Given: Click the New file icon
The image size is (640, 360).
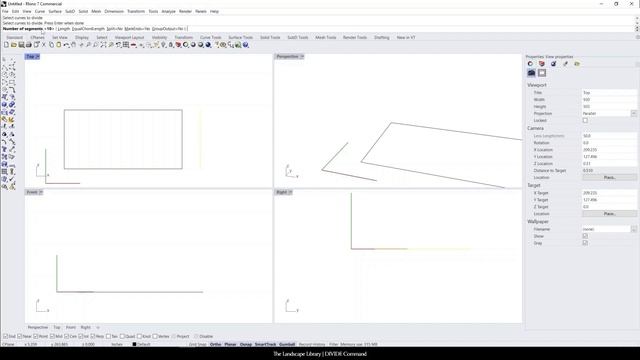Looking at the screenshot, I should [x=6, y=45].
